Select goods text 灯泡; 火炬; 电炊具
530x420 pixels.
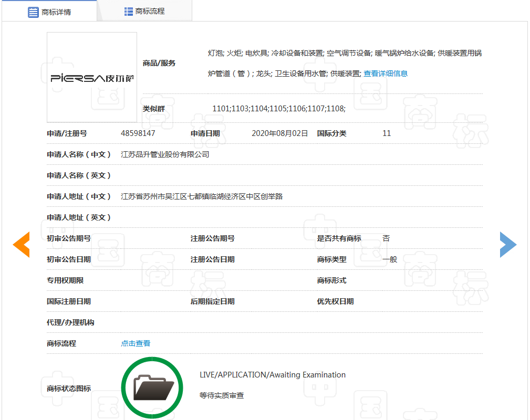pos(238,53)
